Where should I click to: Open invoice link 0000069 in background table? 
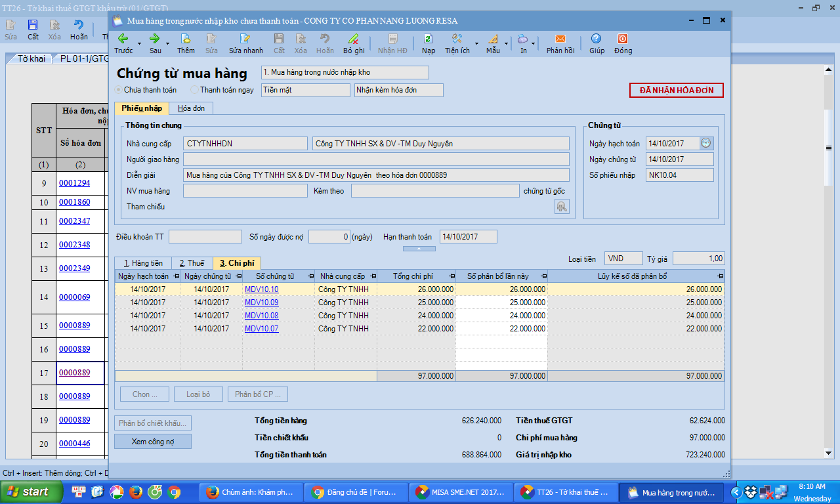click(74, 297)
